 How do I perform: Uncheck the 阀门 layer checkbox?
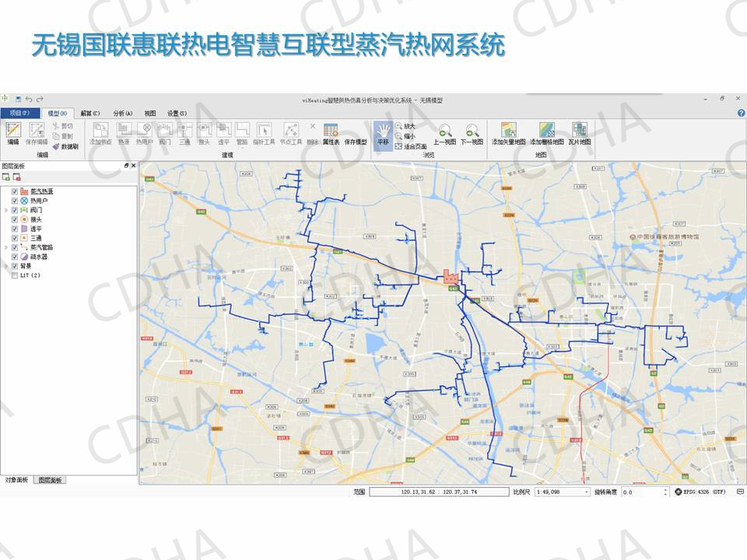click(x=15, y=210)
